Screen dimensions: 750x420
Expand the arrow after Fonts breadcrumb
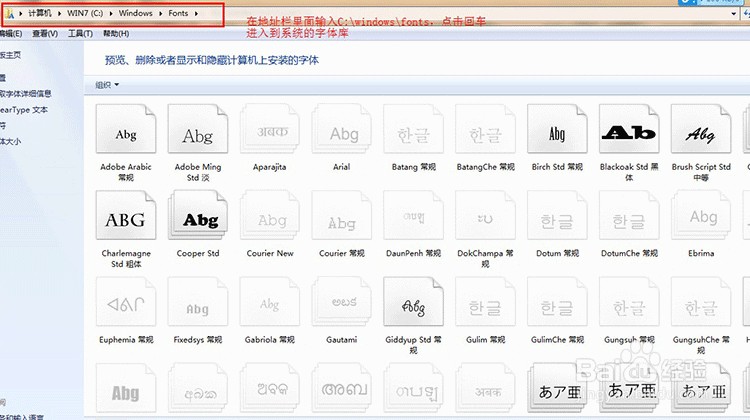coord(196,13)
